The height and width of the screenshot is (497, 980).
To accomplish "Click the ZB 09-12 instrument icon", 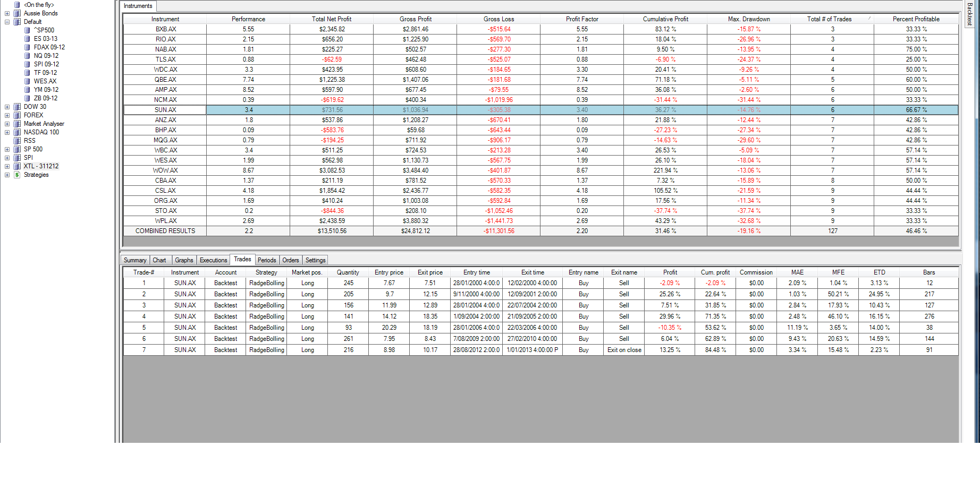I will pos(27,98).
